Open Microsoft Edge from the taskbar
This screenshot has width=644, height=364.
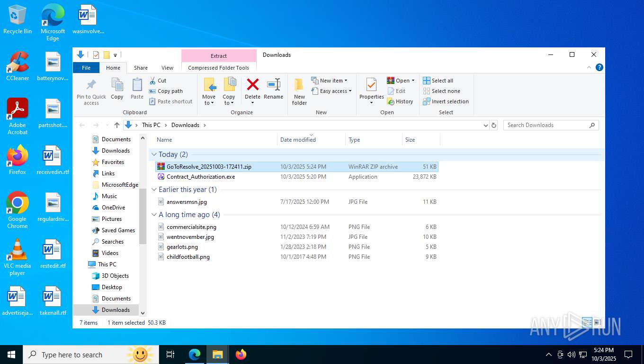(195, 355)
